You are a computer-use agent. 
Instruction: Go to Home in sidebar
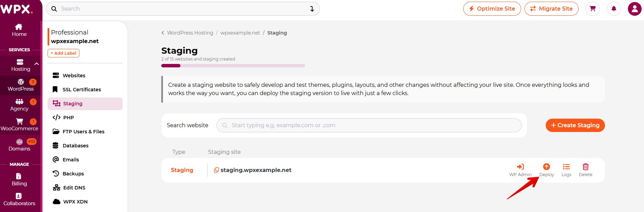pos(19,30)
